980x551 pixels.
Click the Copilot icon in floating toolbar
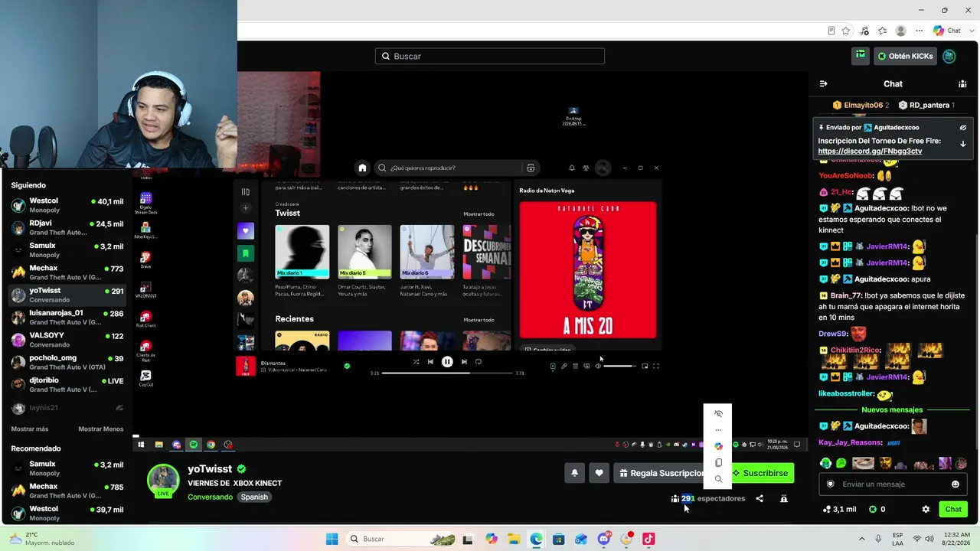(x=718, y=446)
